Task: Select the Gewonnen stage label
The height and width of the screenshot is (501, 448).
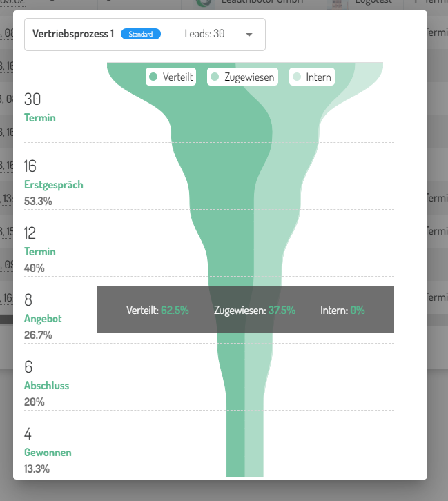Action: click(48, 453)
